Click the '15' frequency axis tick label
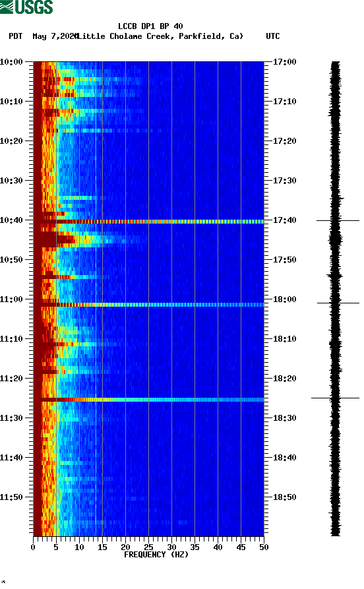This screenshot has width=364, height=589. (x=102, y=547)
